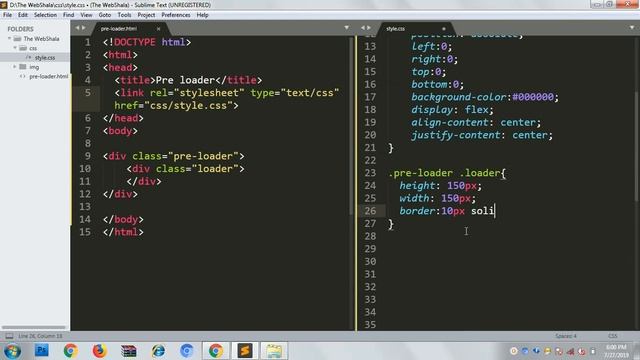The image size is (640, 360).
Task: Open file explorer folder in taskbar
Action: click(x=274, y=351)
